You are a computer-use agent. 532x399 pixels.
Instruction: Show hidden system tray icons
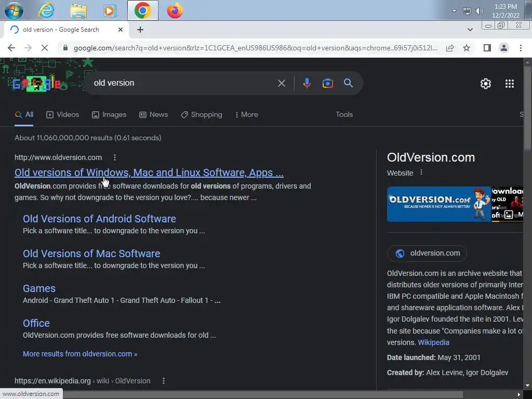click(454, 11)
